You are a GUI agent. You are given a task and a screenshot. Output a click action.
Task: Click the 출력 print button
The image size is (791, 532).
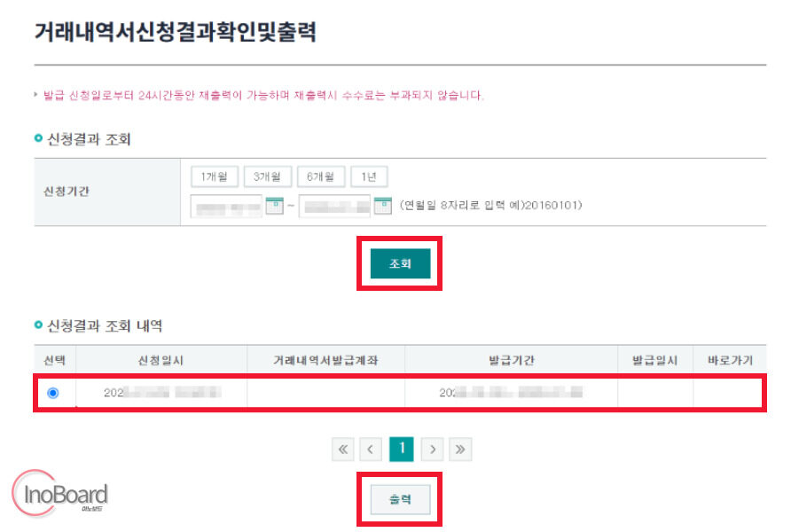(400, 499)
